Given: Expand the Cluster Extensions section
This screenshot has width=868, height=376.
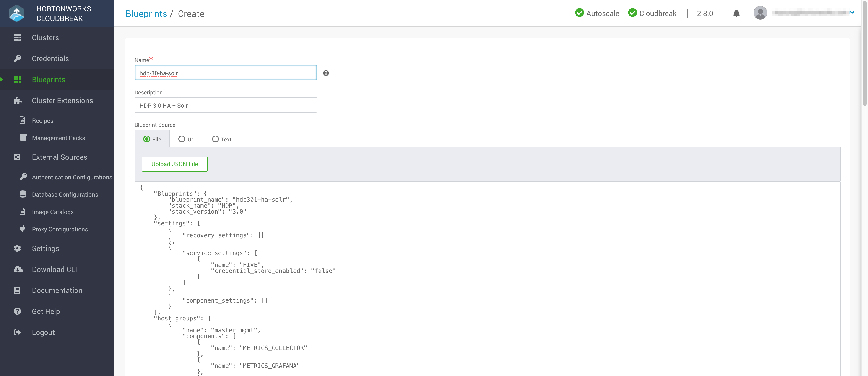Looking at the screenshot, I should point(62,100).
